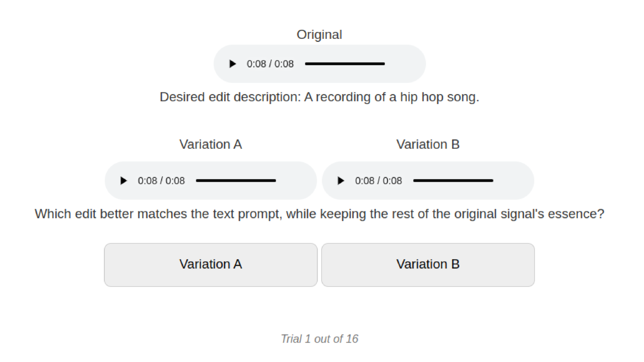Click the "Variation A" heading above its player

[x=211, y=144]
